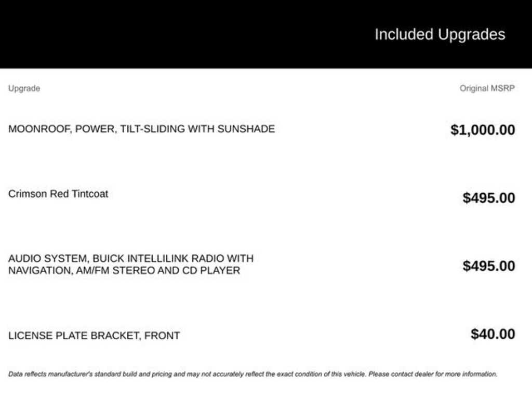Image resolution: width=532 pixels, height=399 pixels.
Task: Select the $1,000.00 moonroof price
Action: coord(483,130)
